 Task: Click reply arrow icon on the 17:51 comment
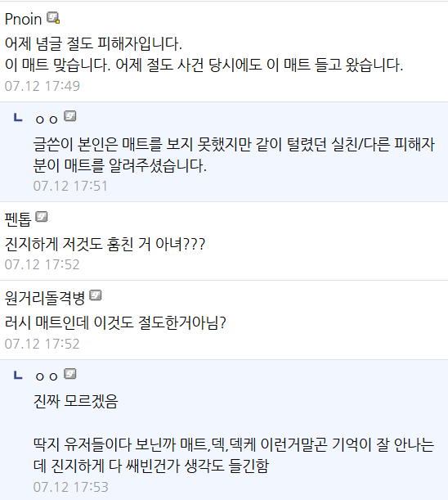(x=18, y=118)
